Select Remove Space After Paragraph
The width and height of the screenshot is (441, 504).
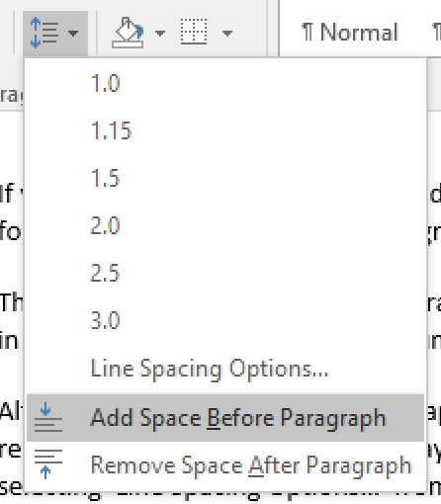tap(225, 465)
